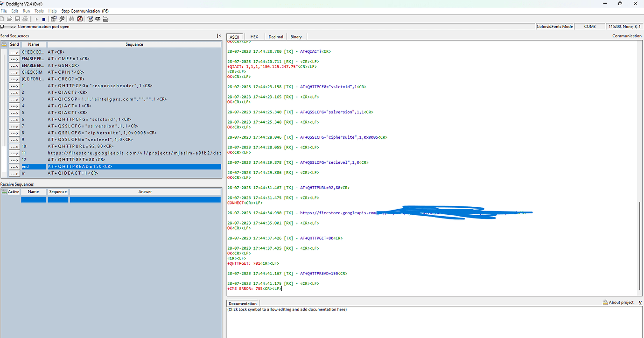The height and width of the screenshot is (338, 644).
Task: Click the binoculars Find icon
Action: coord(72,19)
